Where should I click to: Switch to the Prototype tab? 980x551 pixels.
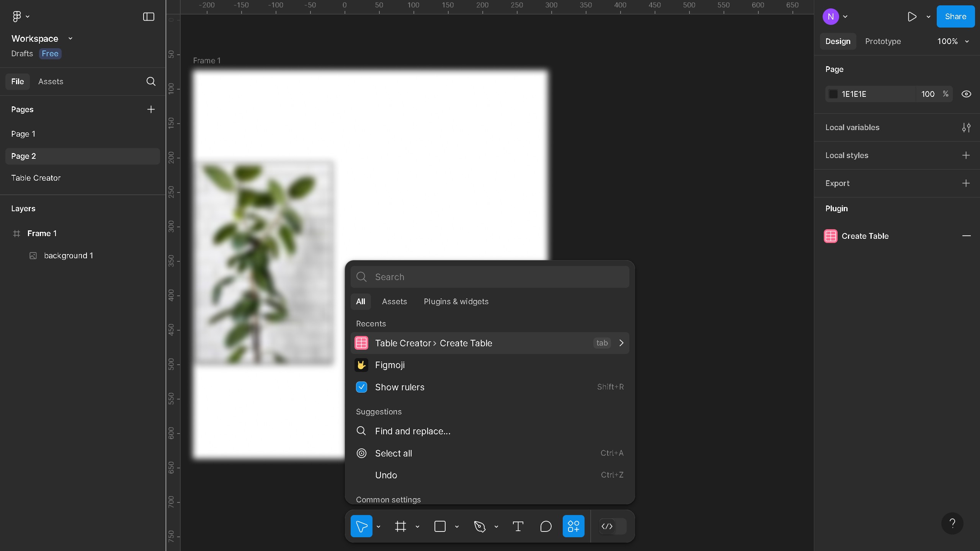(883, 41)
